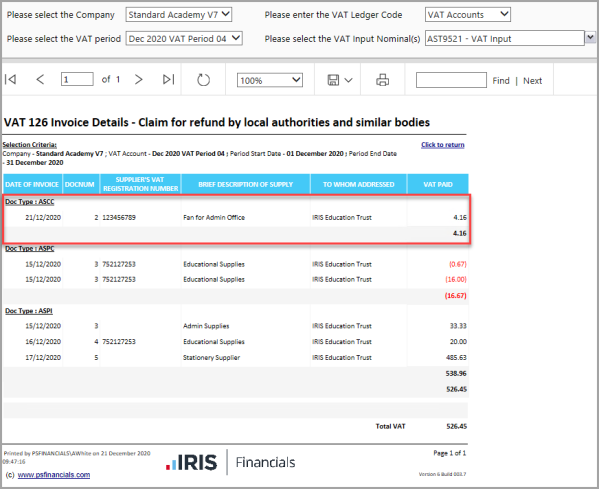Viewport: 599px width, 489px height.
Task: Expand VAT Input Nominal(s) list arrow
Action: point(590,37)
